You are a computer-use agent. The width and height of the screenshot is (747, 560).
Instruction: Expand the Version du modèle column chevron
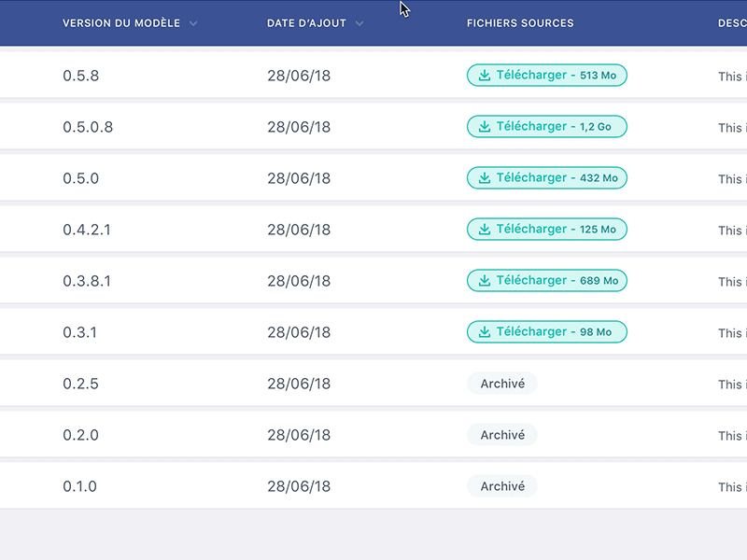193,23
